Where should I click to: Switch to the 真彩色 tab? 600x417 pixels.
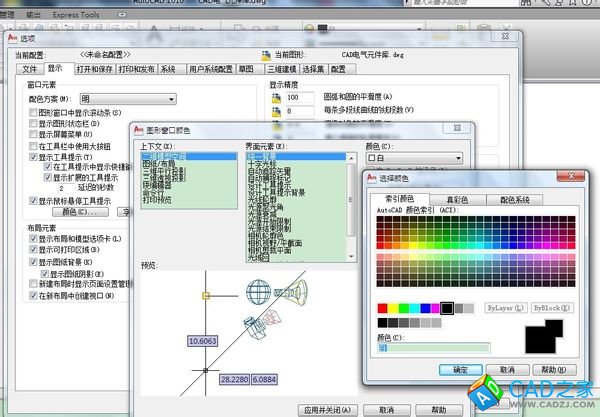pyautogui.click(x=458, y=200)
